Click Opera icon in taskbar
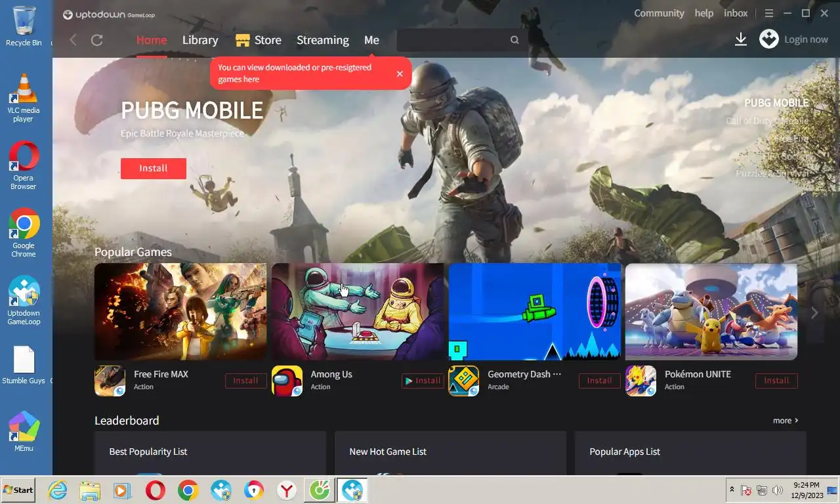 (x=156, y=490)
